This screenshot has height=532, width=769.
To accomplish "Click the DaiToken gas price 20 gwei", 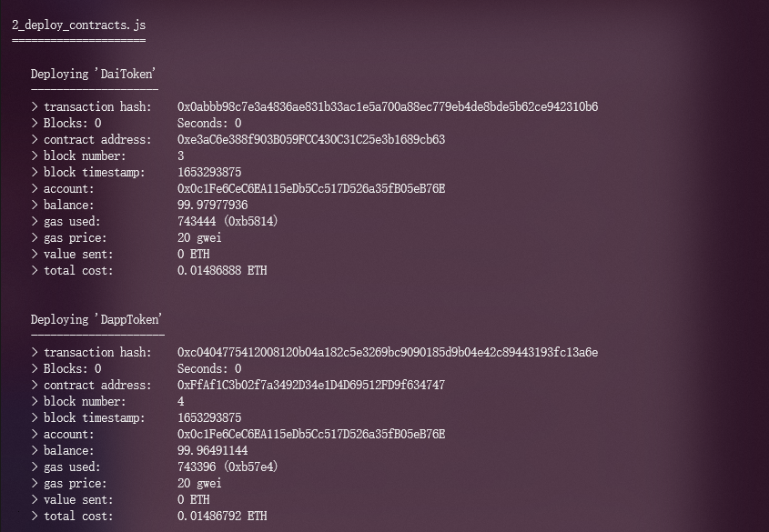I will (199, 238).
